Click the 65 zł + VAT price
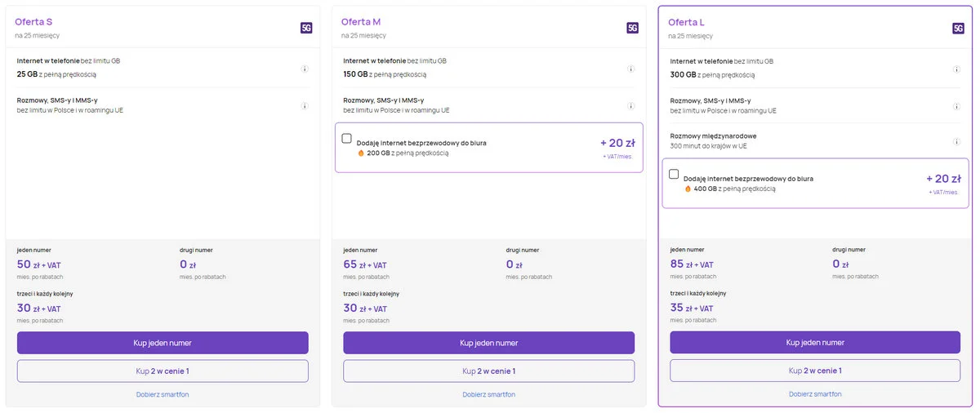Viewport: 980px width, 413px height. [365, 264]
